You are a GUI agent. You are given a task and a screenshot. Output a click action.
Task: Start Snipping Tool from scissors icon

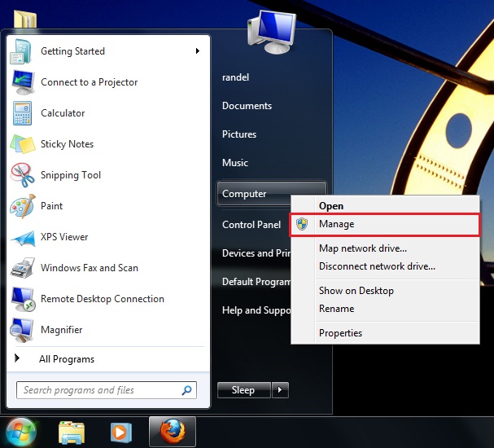point(22,175)
